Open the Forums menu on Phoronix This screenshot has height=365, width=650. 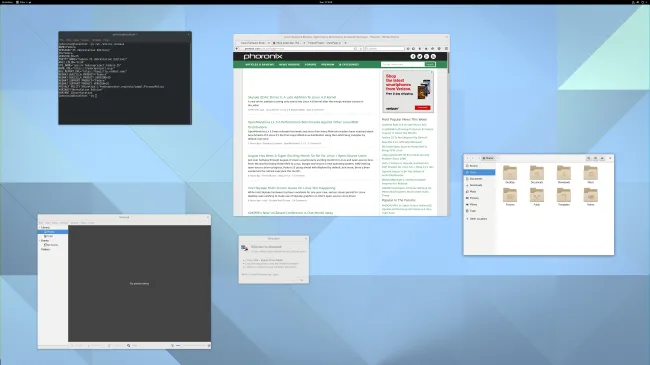[310, 65]
